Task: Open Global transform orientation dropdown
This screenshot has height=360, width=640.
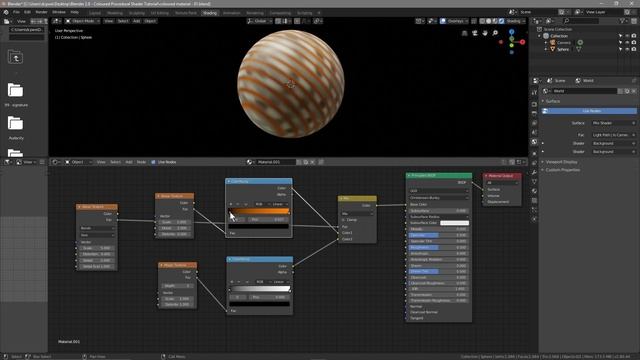Action: coord(260,21)
